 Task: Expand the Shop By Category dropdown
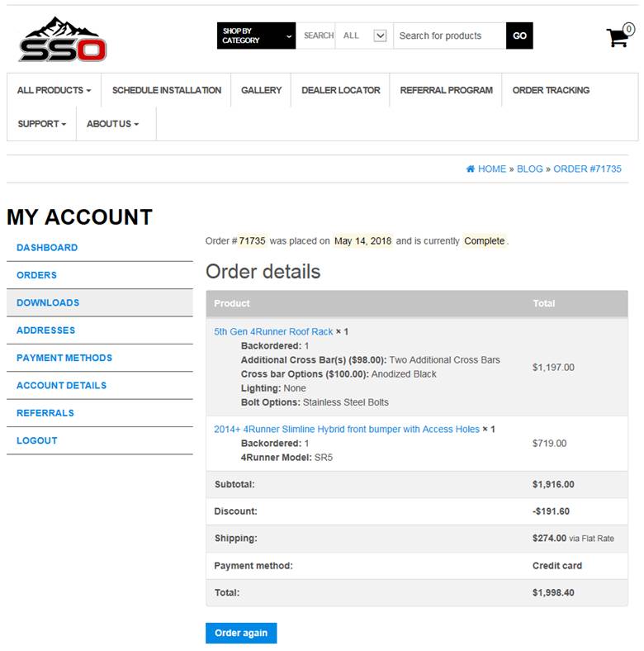(x=256, y=36)
